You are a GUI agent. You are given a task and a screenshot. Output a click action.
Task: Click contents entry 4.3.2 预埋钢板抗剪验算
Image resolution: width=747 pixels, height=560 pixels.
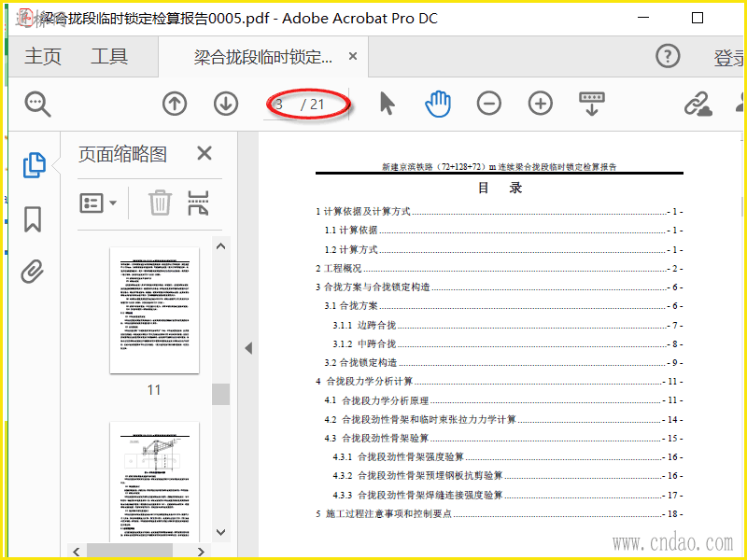(508, 476)
